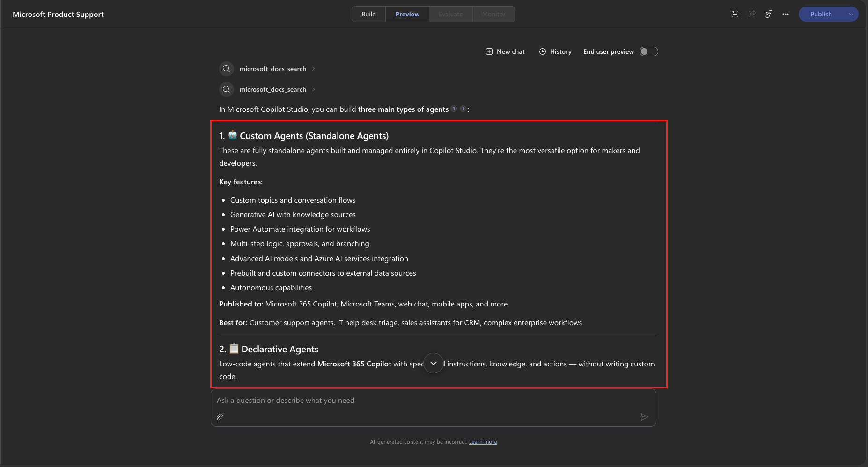This screenshot has width=868, height=467.
Task: Open the Evaluate tab
Action: click(451, 14)
